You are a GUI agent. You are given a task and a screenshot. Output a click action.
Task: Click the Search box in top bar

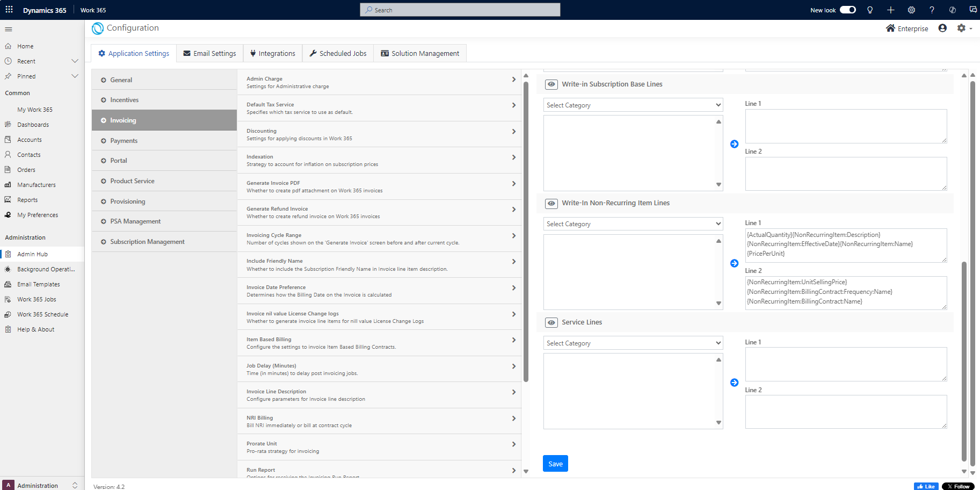coord(460,10)
